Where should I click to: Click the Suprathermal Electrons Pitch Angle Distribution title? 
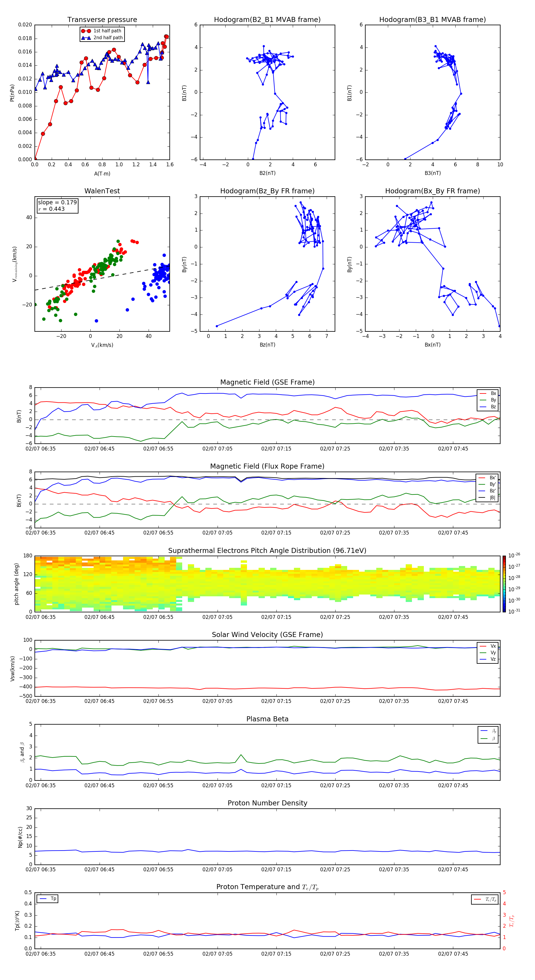(267, 551)
